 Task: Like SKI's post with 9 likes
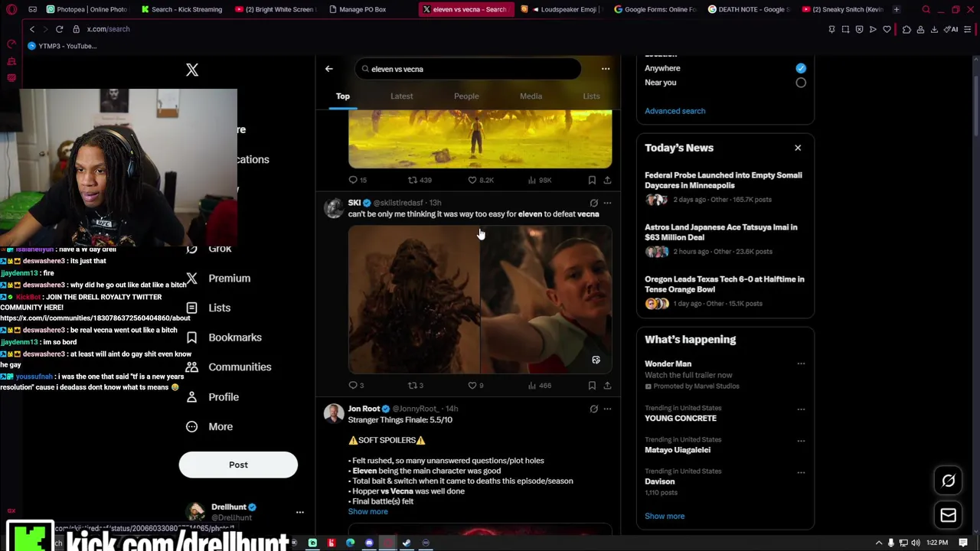(475, 386)
